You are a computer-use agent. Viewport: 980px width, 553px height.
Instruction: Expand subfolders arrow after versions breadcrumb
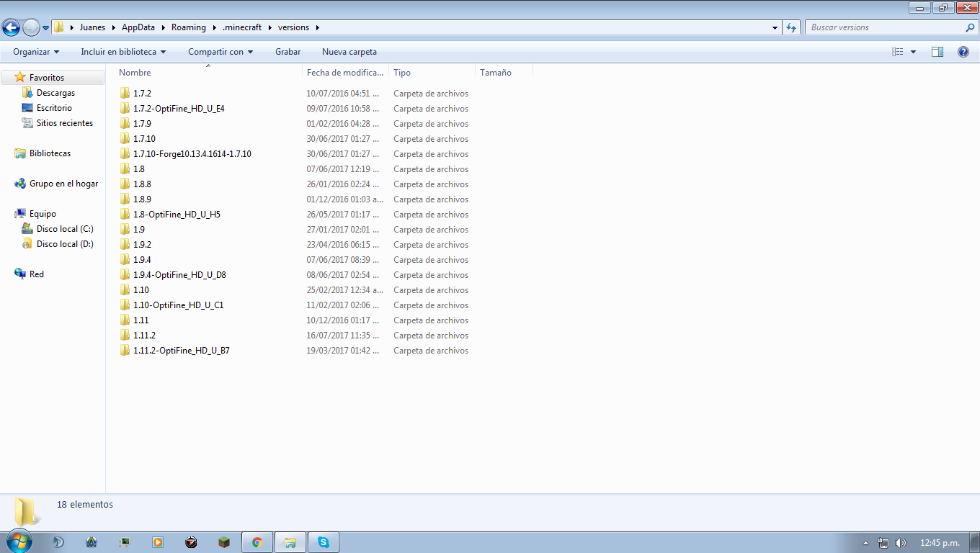point(317,27)
